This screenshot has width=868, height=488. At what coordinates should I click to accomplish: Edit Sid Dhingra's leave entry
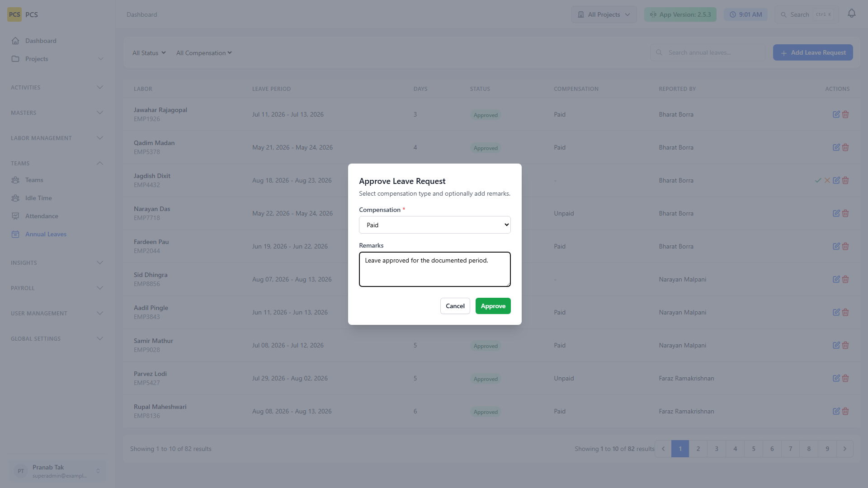[x=836, y=280]
